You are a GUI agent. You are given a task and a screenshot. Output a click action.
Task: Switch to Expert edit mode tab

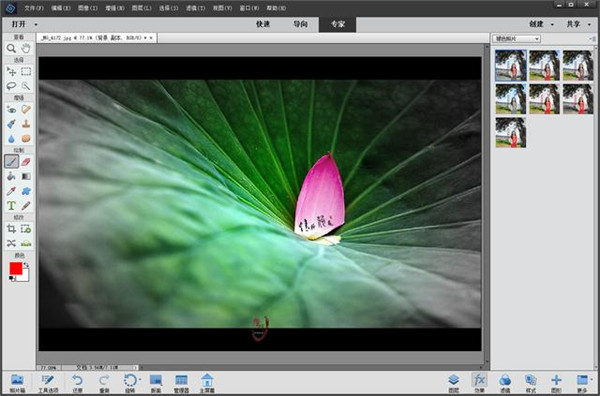(x=338, y=24)
